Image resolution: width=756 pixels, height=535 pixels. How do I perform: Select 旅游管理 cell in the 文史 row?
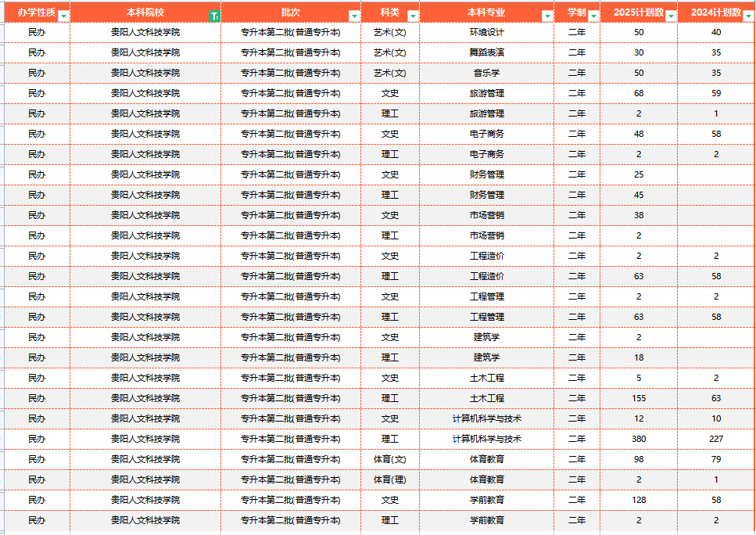pyautogui.click(x=486, y=93)
